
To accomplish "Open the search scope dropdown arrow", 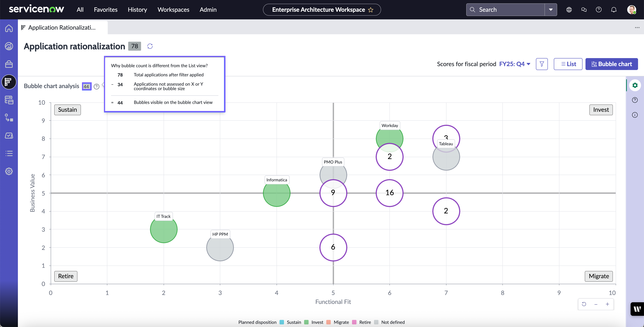I will tap(551, 9).
